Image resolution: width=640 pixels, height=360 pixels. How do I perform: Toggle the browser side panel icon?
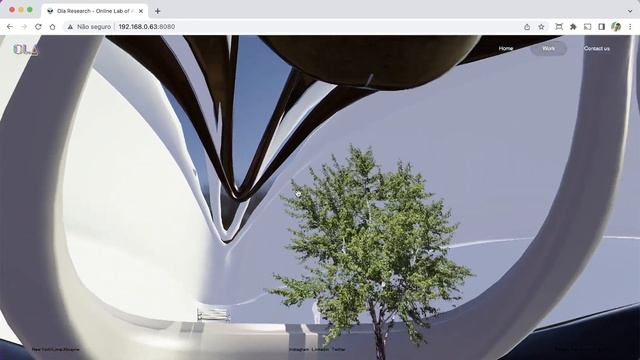[x=602, y=27]
